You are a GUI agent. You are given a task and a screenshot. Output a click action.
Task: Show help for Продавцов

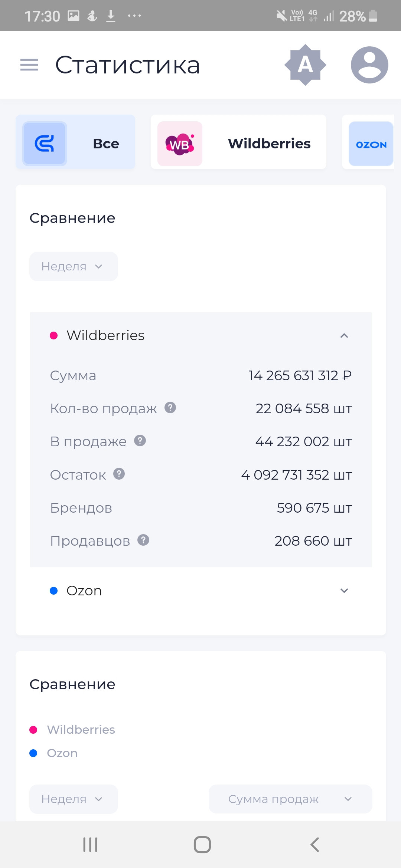click(x=143, y=540)
